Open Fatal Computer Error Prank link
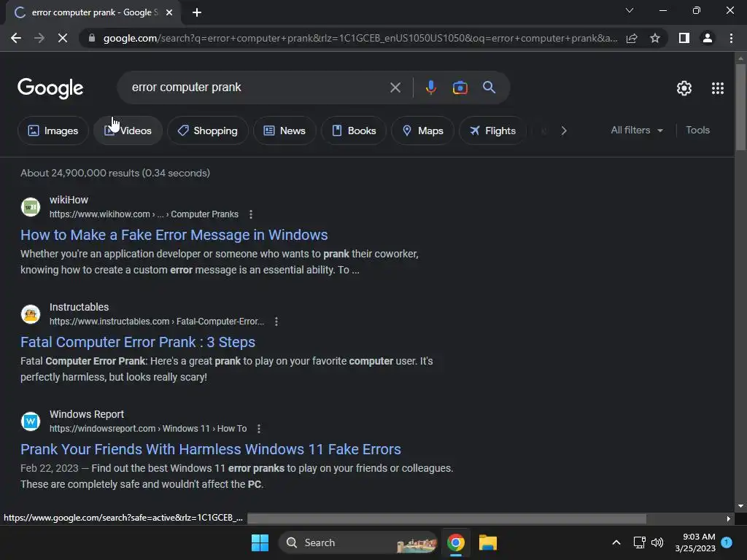747x560 pixels. pyautogui.click(x=138, y=342)
